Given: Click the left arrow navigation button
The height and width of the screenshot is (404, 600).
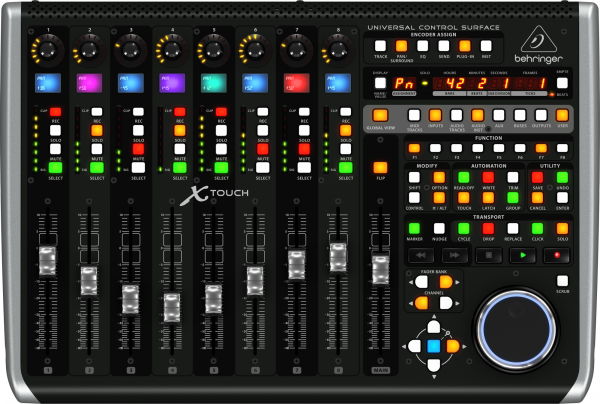Looking at the screenshot, I should click(x=414, y=346).
